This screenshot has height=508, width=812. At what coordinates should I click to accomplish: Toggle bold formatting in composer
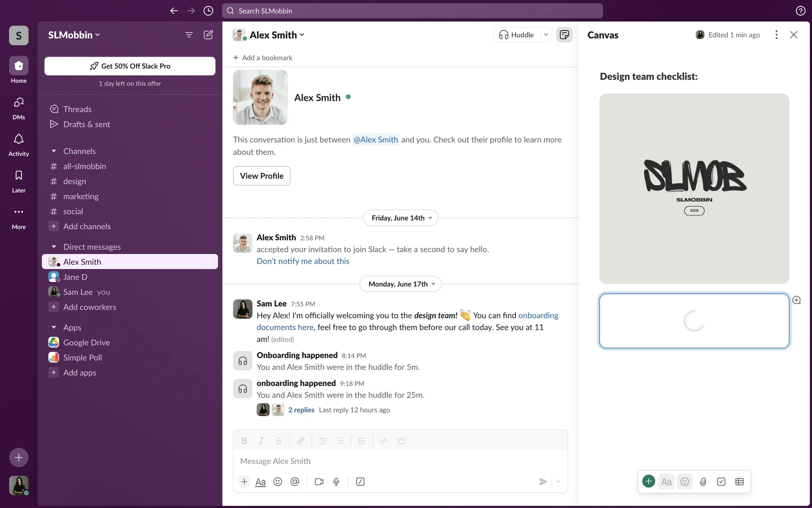pos(244,441)
